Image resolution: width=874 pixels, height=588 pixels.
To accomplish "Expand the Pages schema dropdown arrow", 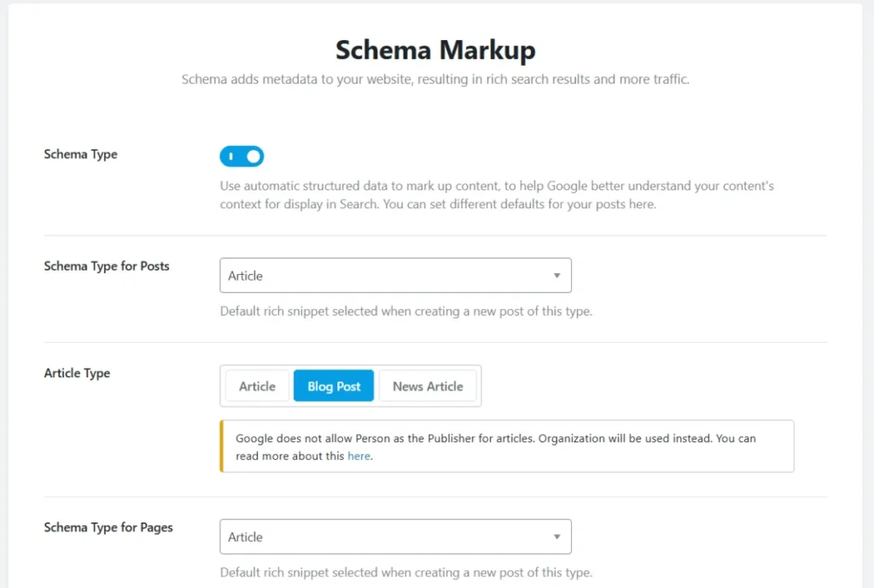I will click(x=556, y=536).
